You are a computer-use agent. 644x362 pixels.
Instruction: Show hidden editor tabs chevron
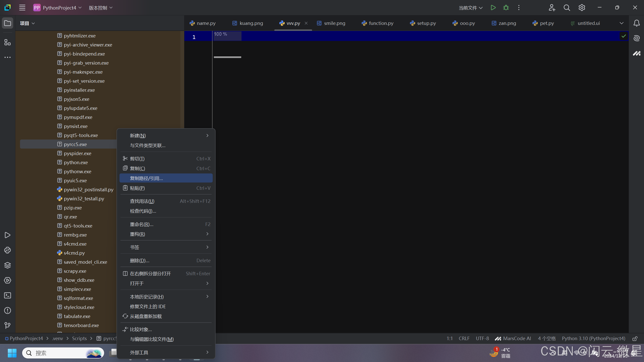[621, 23]
